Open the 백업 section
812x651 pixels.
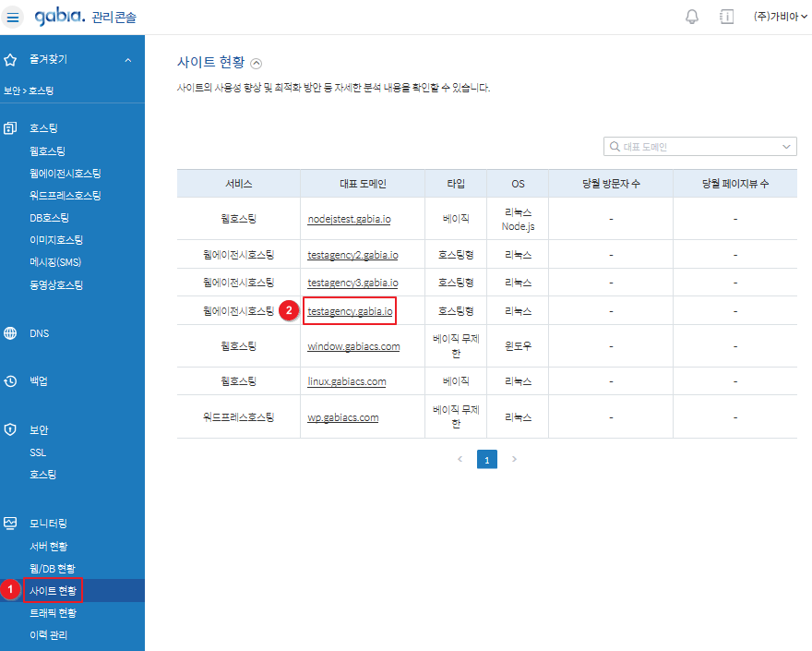[x=39, y=381]
